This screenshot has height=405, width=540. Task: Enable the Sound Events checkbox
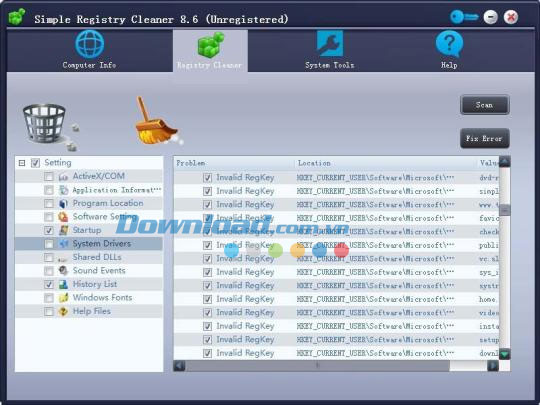pos(49,271)
